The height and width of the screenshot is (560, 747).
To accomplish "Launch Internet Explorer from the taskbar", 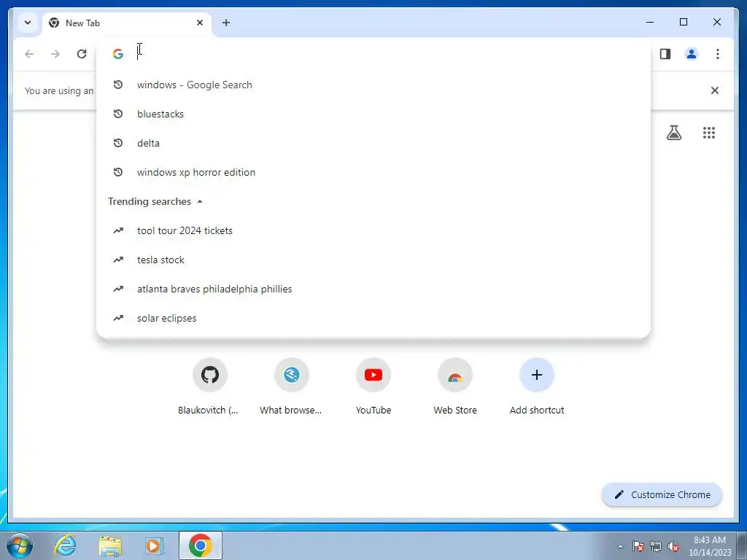I will pos(65,545).
